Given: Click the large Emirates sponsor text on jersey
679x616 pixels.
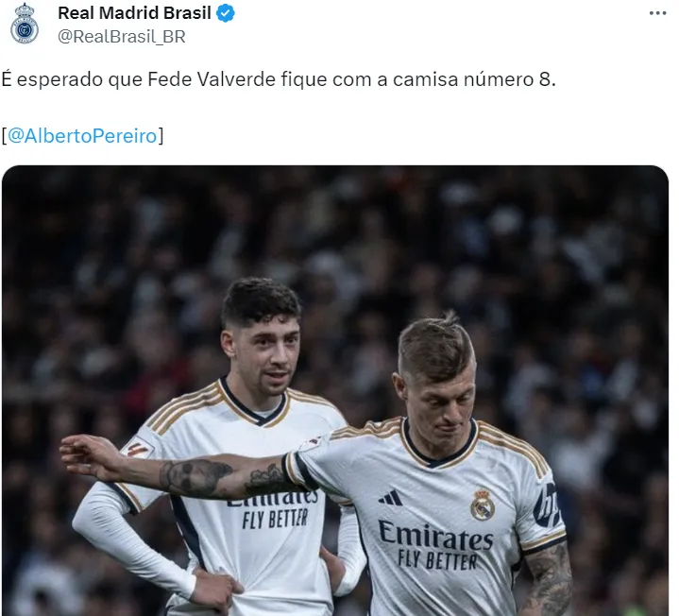Looking at the screenshot, I should 435,535.
